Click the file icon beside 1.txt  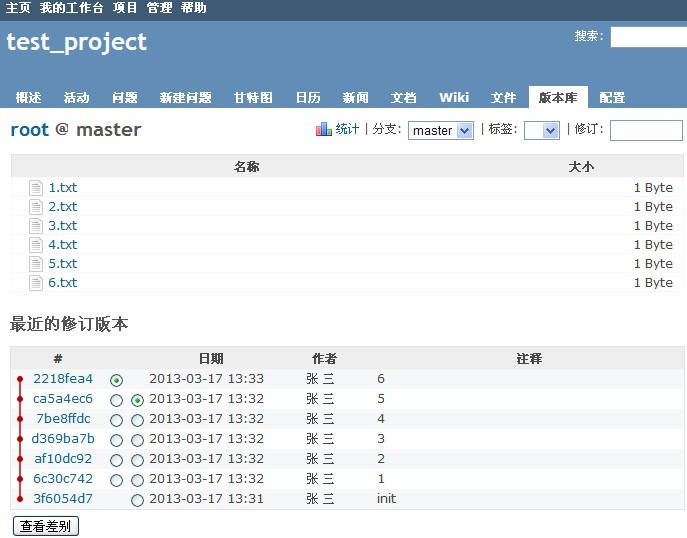[x=37, y=187]
